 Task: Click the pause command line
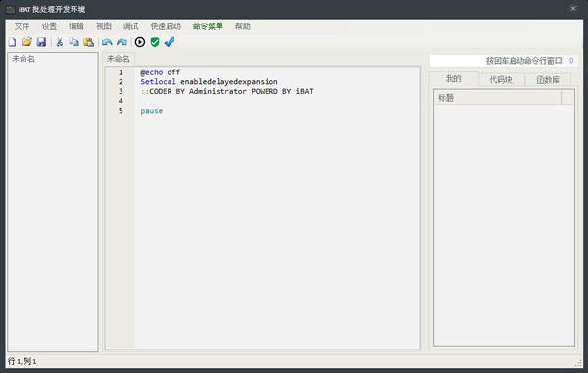[152, 111]
